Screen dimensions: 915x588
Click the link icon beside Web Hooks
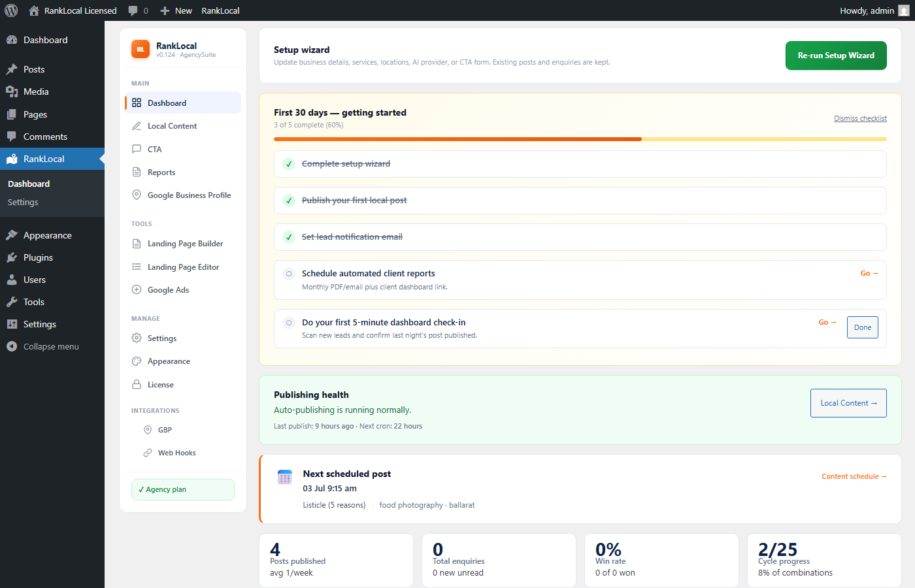(148, 453)
